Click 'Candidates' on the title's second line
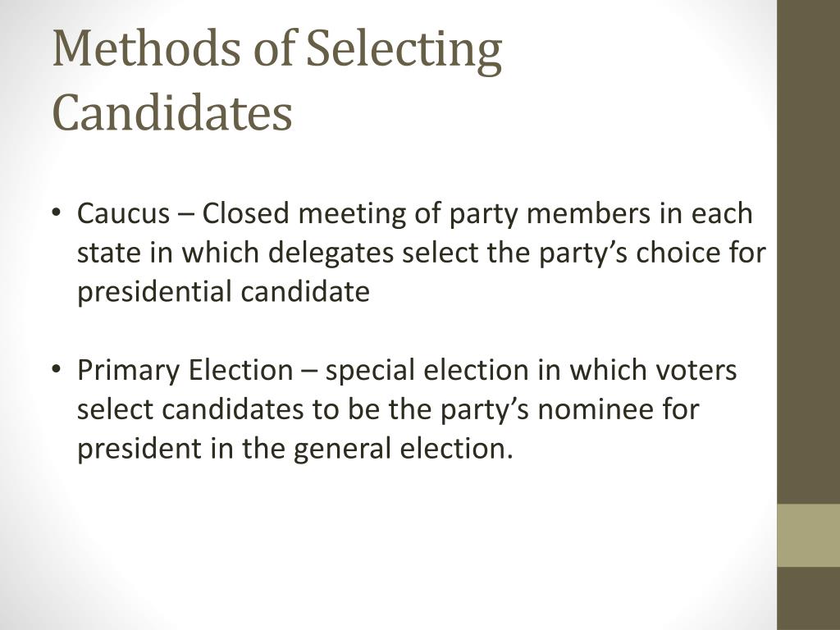 coord(172,112)
